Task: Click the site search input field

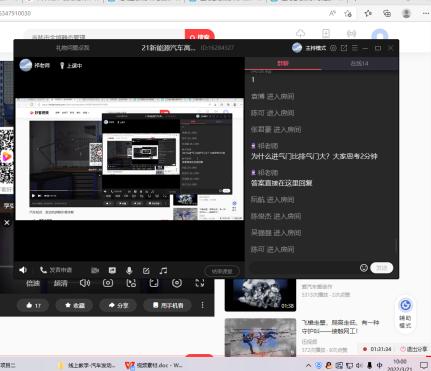Action: point(104,35)
